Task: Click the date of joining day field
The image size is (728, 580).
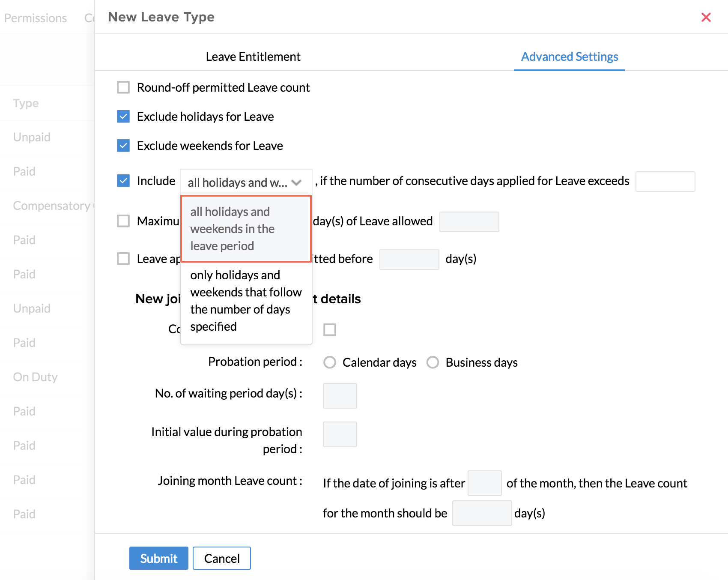Action: pos(484,483)
